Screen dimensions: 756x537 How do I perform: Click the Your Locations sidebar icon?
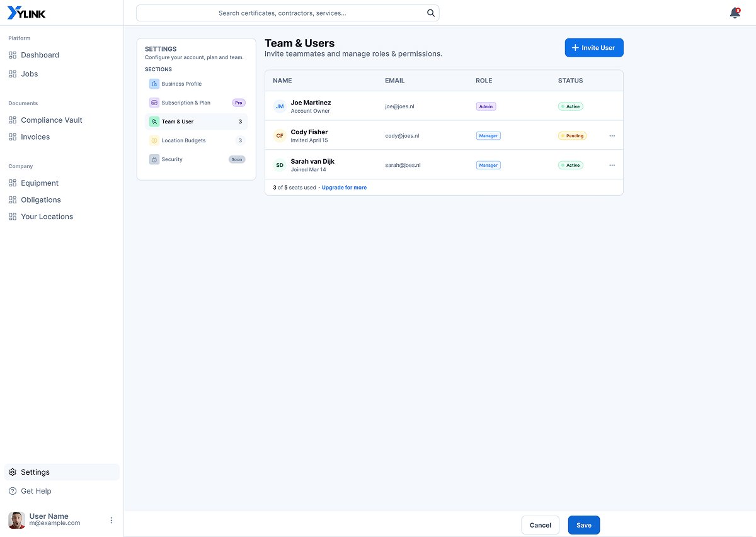[13, 217]
